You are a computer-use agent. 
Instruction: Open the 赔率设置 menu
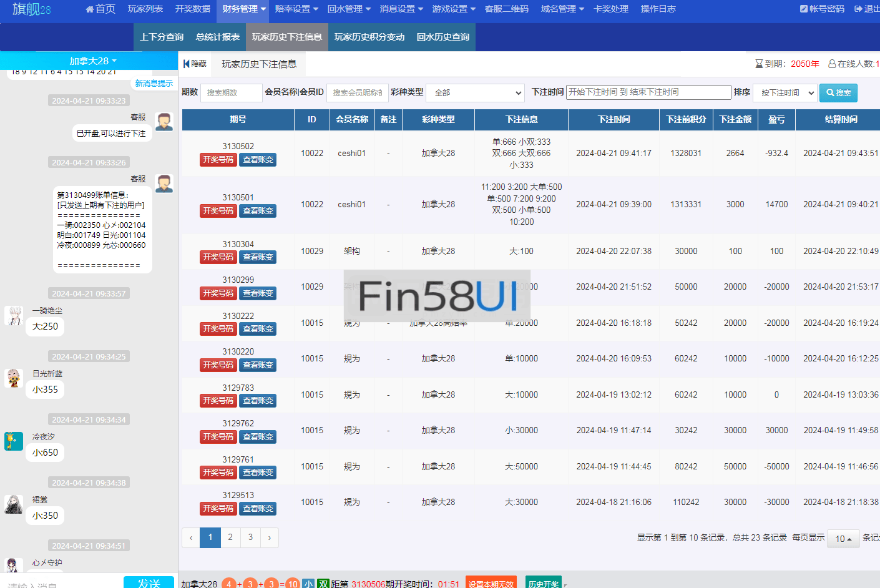point(296,9)
